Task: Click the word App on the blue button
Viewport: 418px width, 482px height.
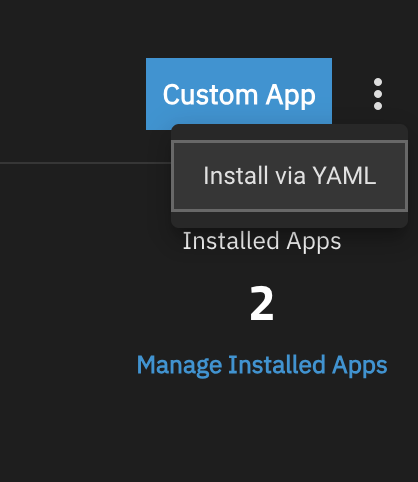Action: [291, 96]
